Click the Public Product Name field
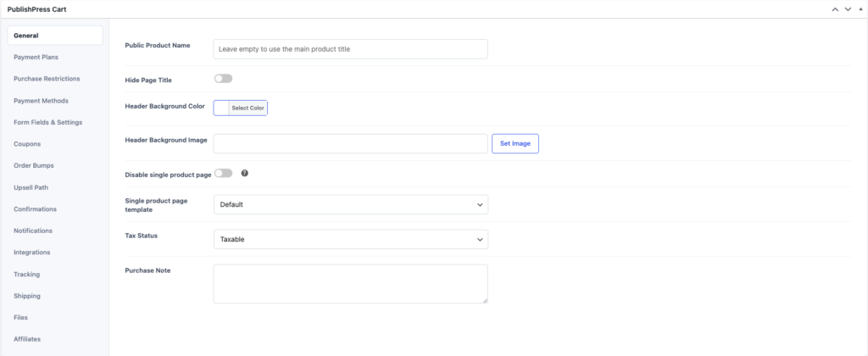 click(350, 48)
